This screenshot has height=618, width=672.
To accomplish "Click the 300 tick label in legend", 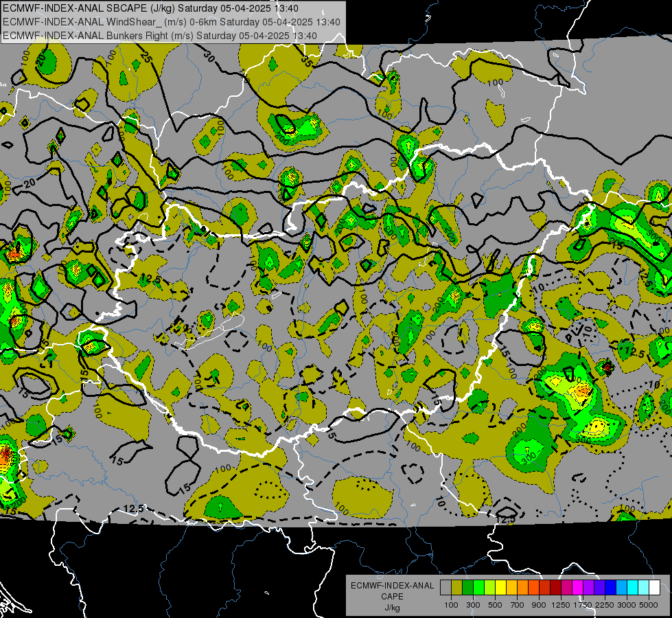I will tap(473, 605).
